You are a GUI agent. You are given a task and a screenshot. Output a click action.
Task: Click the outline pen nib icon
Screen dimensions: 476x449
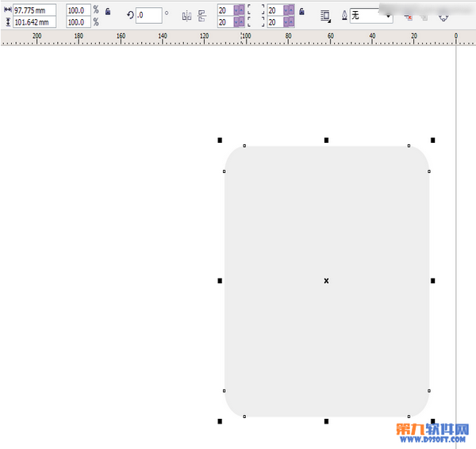(x=344, y=16)
